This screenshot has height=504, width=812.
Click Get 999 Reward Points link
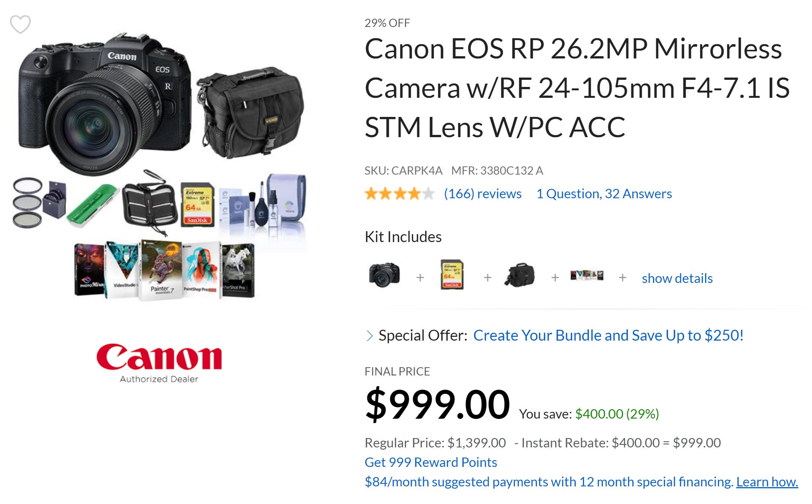pyautogui.click(x=431, y=462)
